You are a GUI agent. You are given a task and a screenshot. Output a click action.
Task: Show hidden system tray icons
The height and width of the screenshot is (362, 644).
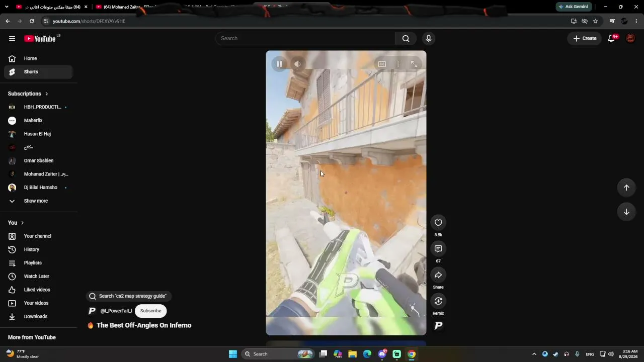pos(534,354)
